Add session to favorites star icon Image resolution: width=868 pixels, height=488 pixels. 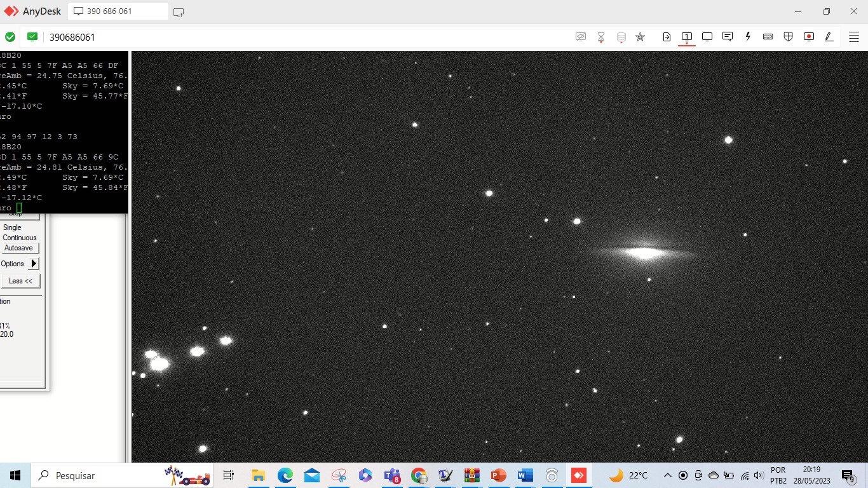(641, 37)
